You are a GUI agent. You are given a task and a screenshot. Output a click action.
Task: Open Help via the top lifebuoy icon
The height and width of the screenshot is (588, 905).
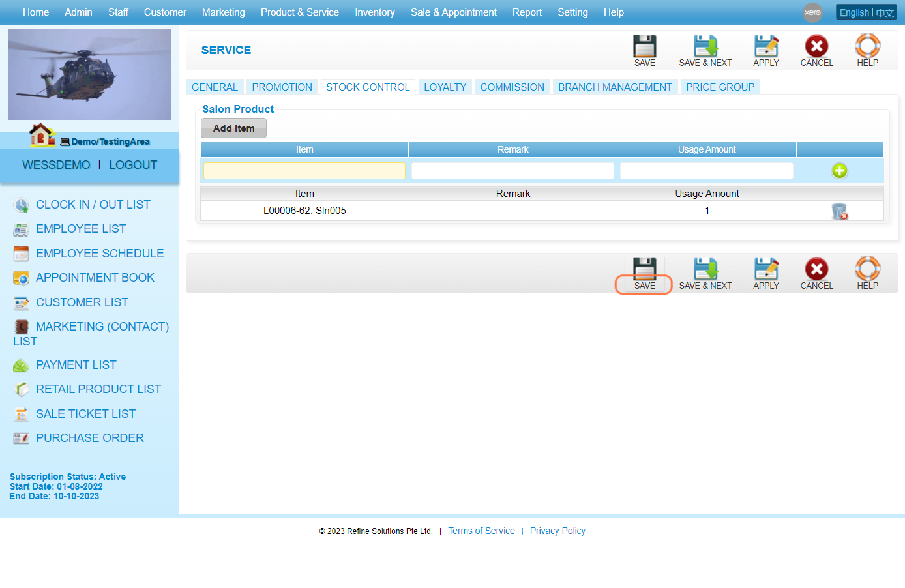point(868,46)
